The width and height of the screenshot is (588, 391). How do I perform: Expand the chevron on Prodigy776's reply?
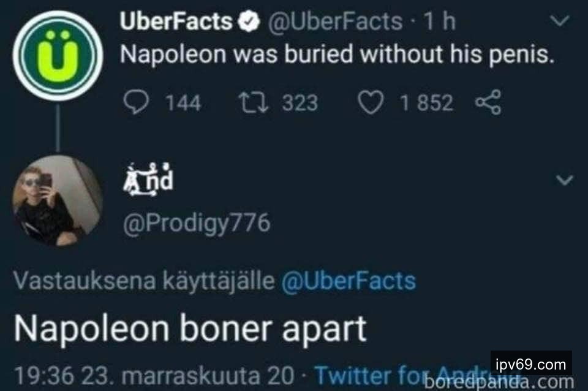[x=565, y=180]
